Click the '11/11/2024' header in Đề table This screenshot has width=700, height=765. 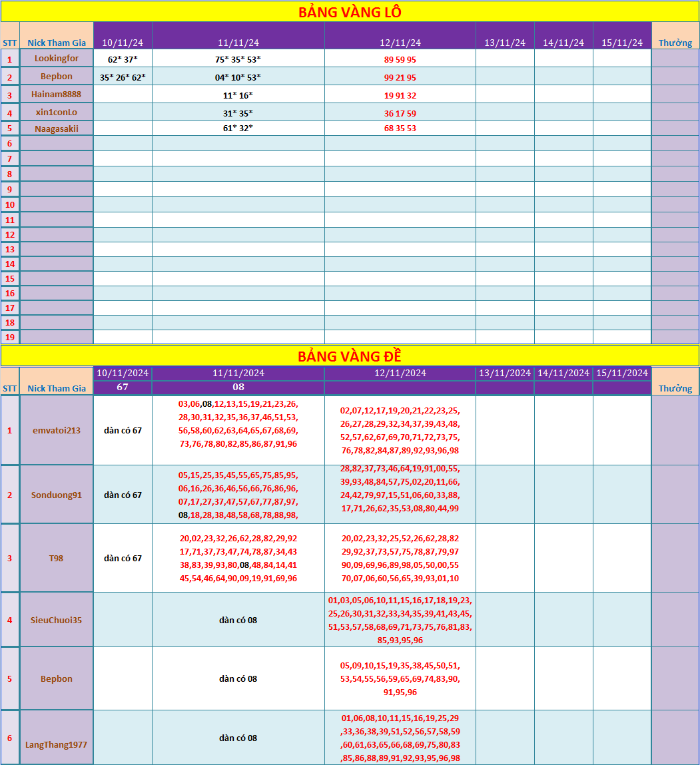pyautogui.click(x=238, y=373)
